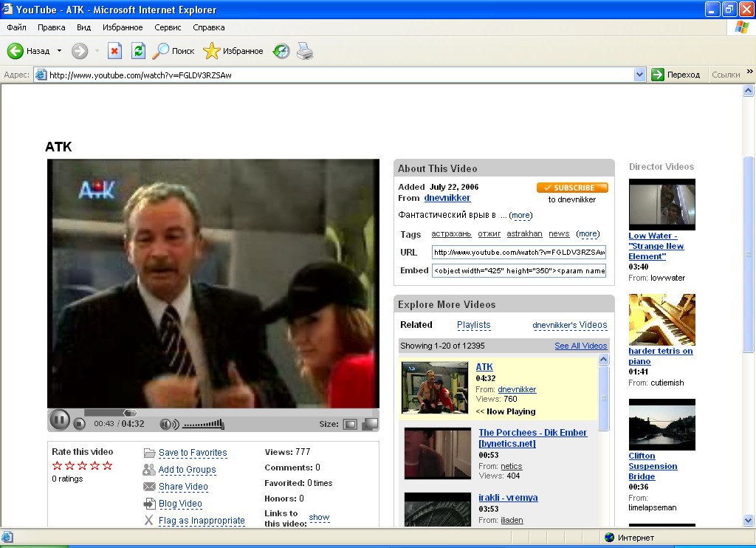Click the page scrollbar down arrow
The height and width of the screenshot is (548, 756).
click(x=749, y=520)
